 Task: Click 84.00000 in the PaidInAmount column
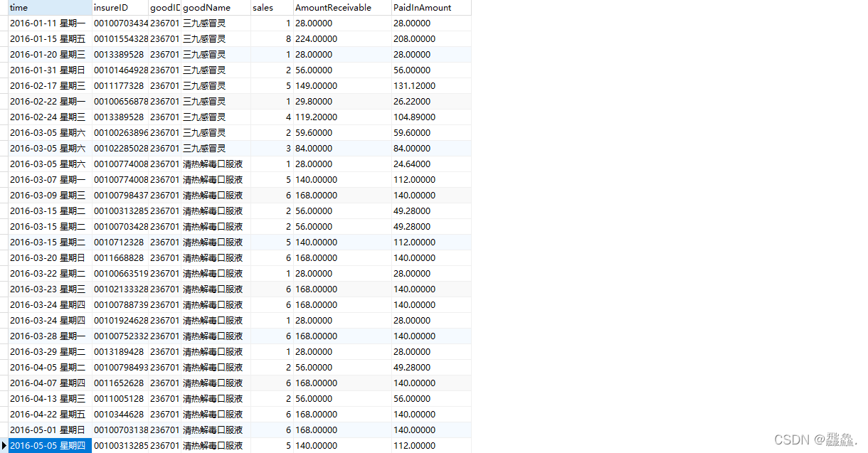[x=411, y=149]
